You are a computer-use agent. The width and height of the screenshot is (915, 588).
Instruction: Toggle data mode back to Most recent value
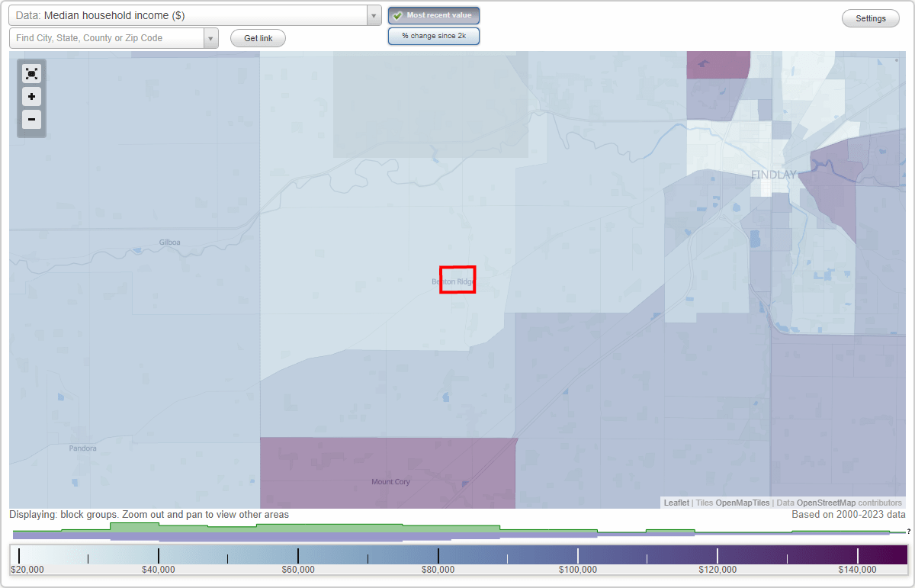point(433,14)
